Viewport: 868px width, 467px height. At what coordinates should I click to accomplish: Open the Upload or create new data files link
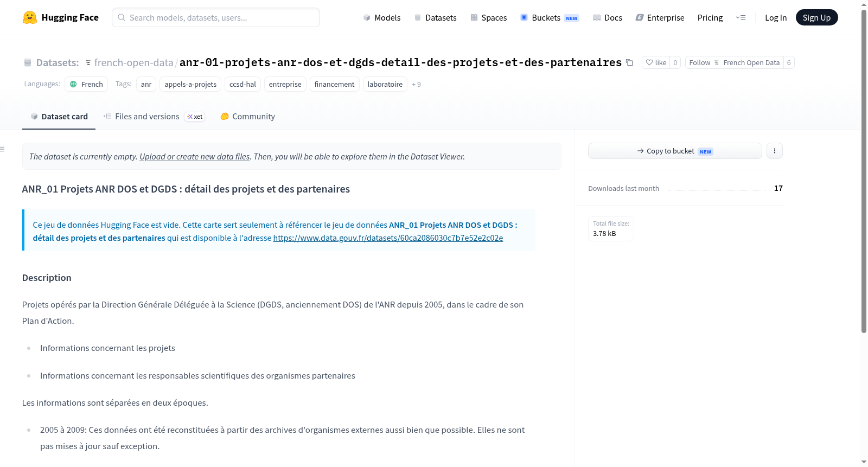pyautogui.click(x=195, y=156)
